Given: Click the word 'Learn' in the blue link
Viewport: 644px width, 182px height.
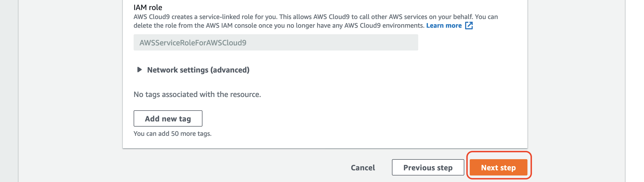Looking at the screenshot, I should (x=435, y=26).
